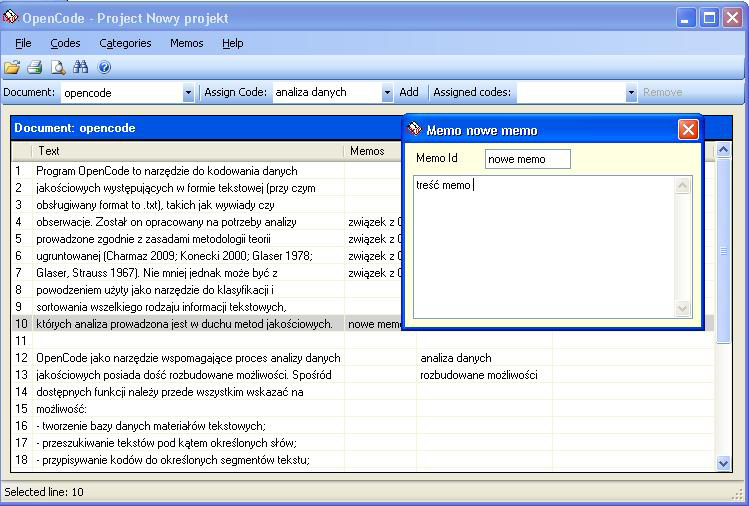The image size is (749, 506).
Task: Click inside the memo text area with treść memo
Action: [x=544, y=247]
